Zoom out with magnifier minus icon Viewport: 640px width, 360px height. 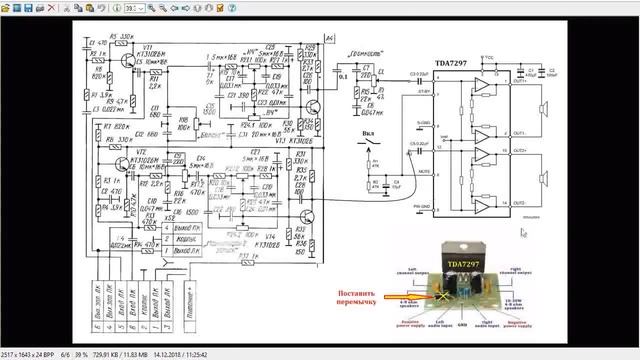(x=163, y=8)
